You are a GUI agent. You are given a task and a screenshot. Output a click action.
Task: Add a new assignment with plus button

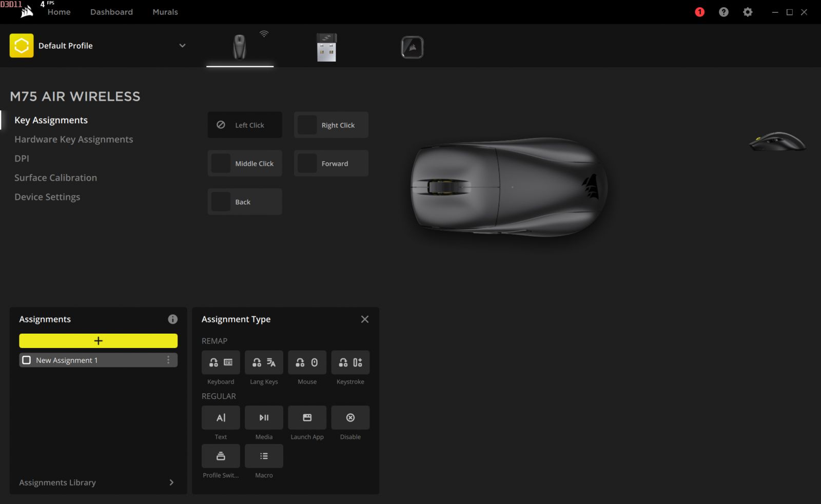[x=99, y=341]
